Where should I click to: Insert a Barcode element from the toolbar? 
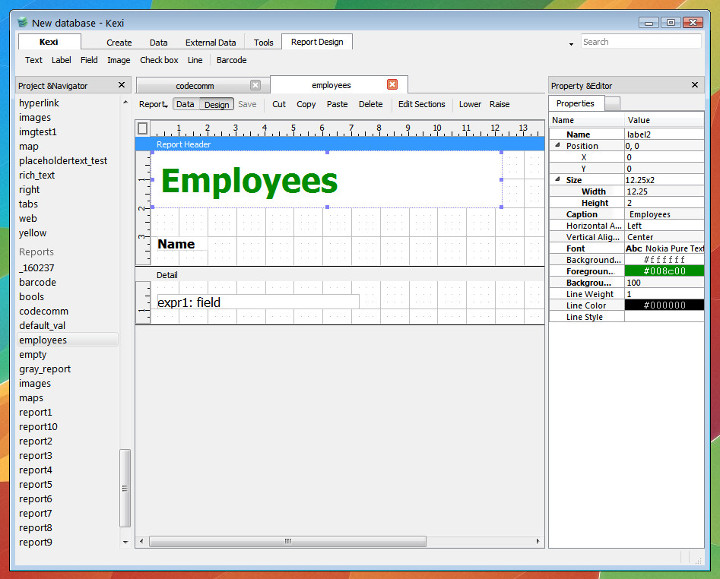pos(232,60)
